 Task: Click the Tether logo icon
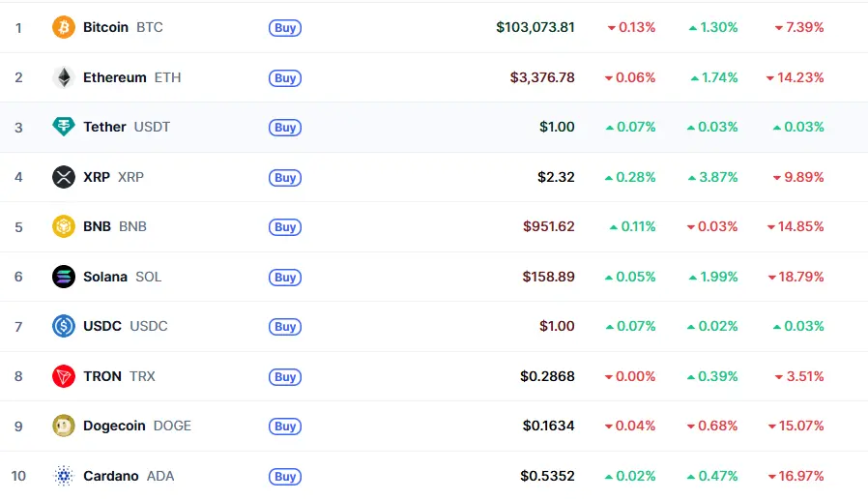pyautogui.click(x=64, y=127)
